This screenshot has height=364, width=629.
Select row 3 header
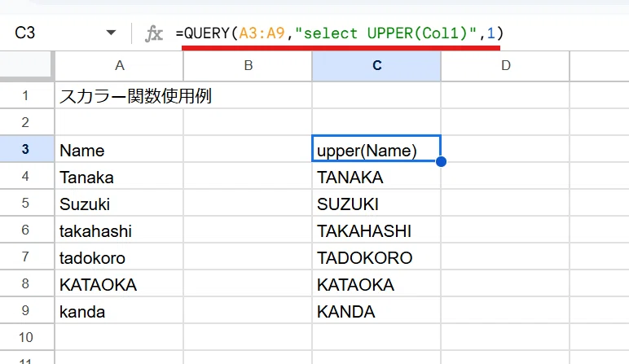click(x=26, y=149)
